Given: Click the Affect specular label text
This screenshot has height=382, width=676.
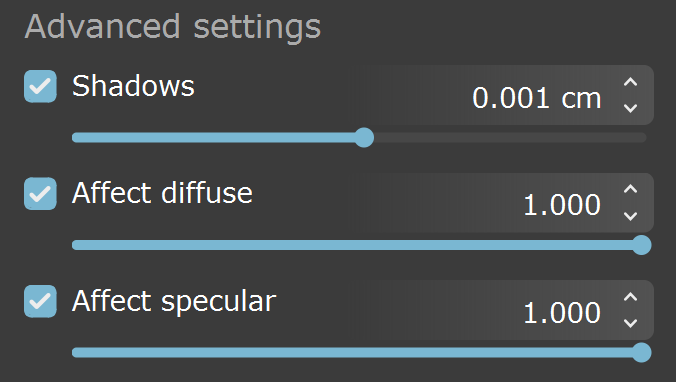Looking at the screenshot, I should [x=174, y=301].
